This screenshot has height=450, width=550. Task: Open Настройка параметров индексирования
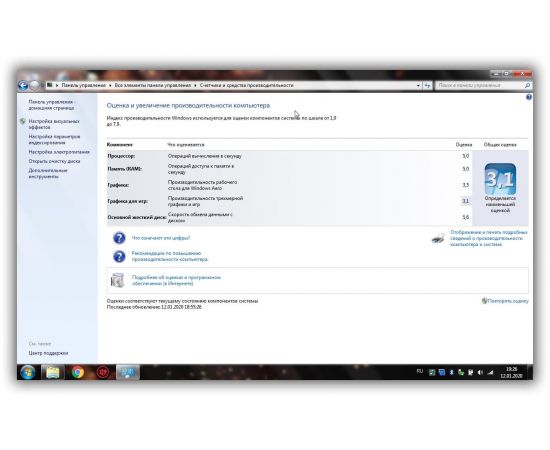(54, 140)
